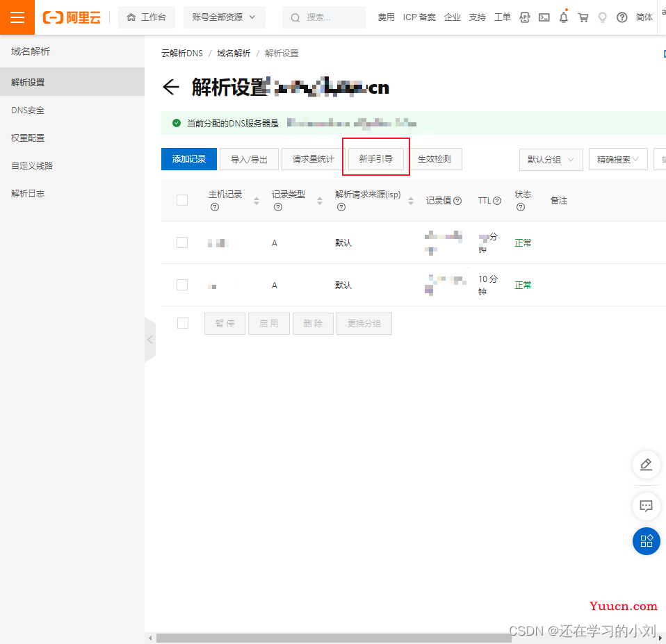Go to 云解析DNS breadcrumb
This screenshot has width=666, height=644.
click(x=182, y=53)
